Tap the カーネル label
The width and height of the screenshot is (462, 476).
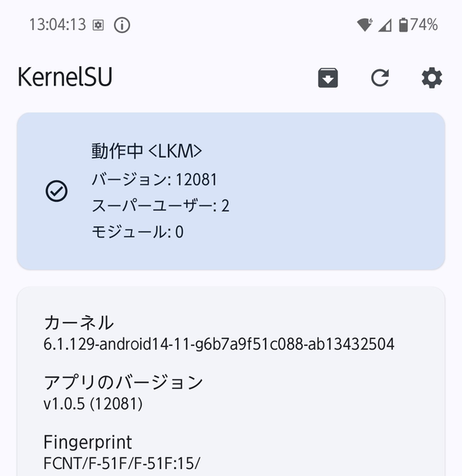coord(79,322)
